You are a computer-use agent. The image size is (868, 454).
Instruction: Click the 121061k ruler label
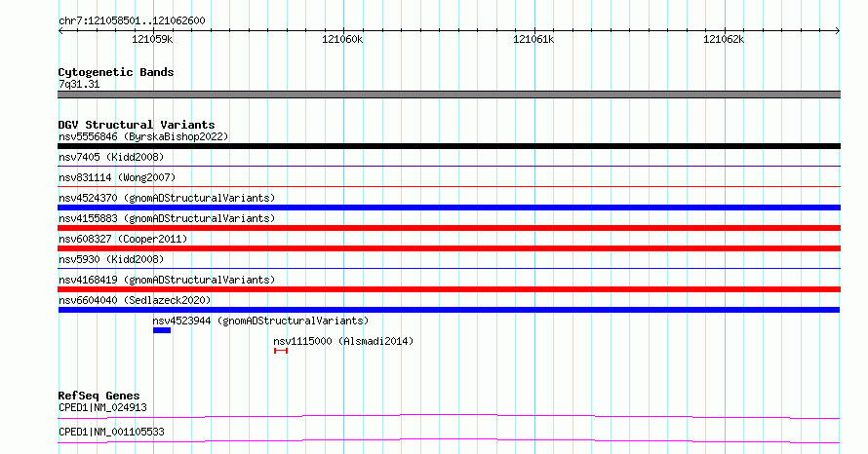[533, 39]
